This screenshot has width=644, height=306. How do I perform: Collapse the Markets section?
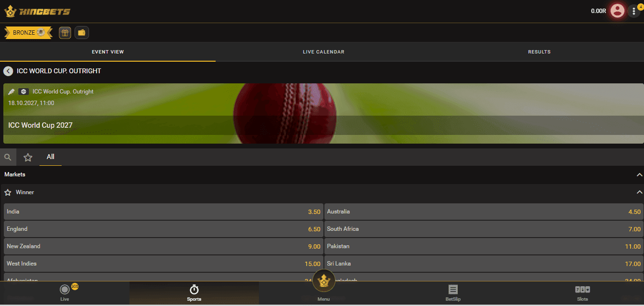click(x=639, y=174)
